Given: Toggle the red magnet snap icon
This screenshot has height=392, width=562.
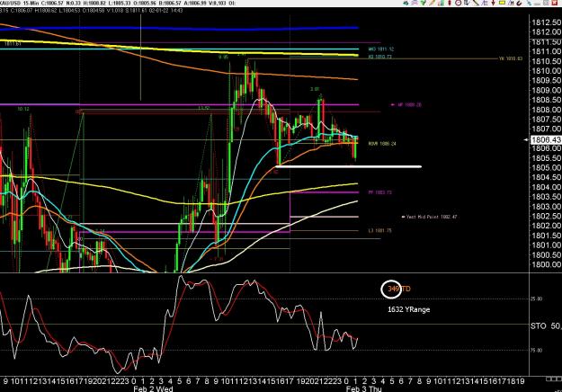Looking at the screenshot, I should [x=520, y=4].
